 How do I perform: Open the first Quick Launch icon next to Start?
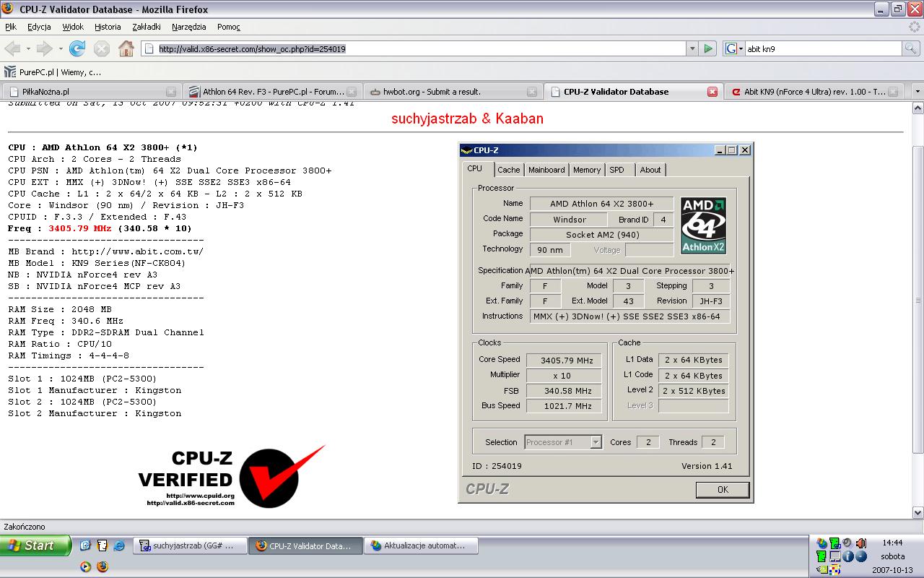click(x=85, y=545)
